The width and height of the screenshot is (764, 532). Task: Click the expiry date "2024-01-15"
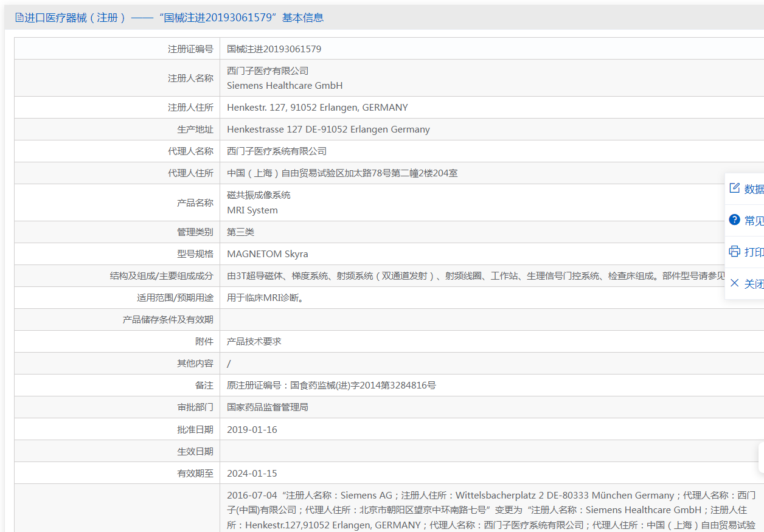pos(252,473)
